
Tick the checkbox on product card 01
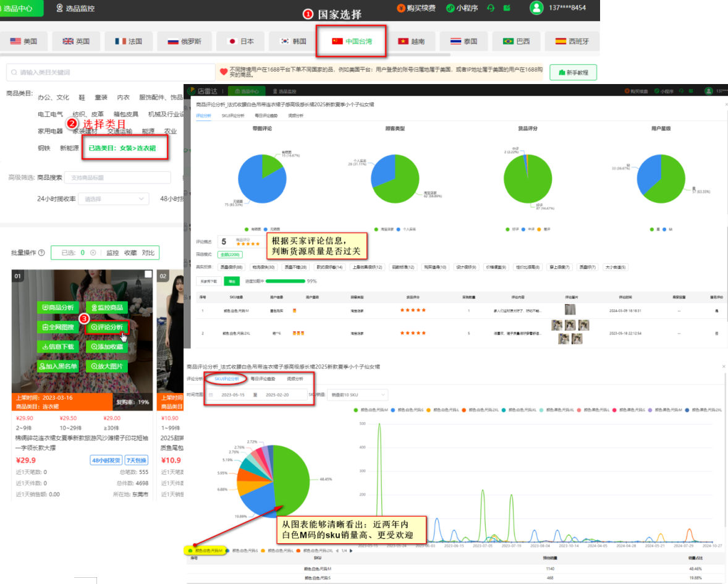point(148,274)
